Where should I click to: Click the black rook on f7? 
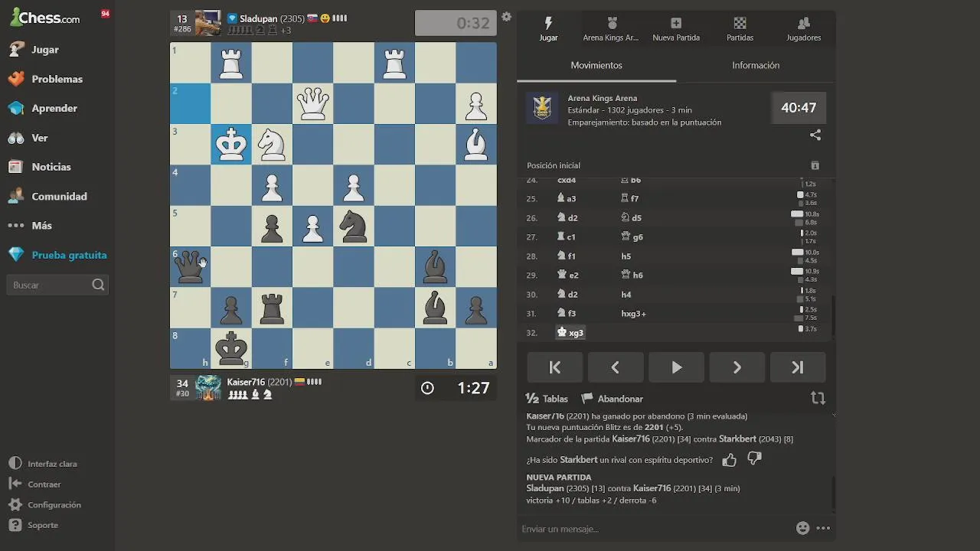[x=272, y=308]
